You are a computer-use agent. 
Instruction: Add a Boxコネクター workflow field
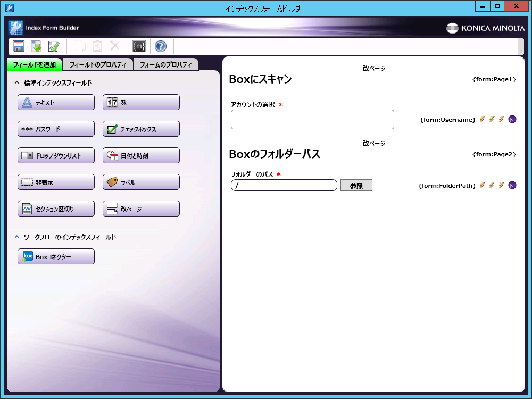(56, 256)
